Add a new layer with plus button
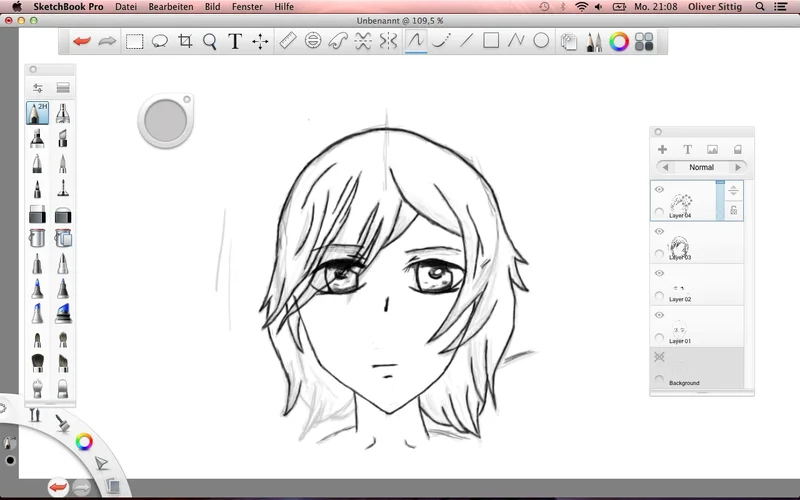Screen dimensions: 800x500 (x=662, y=149)
